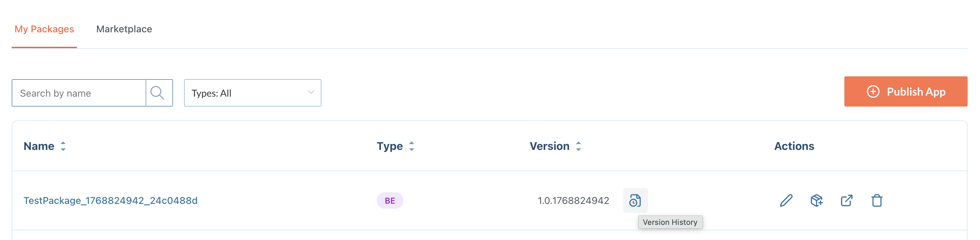The image size is (980, 240).
Task: Click the purple BE type badge
Action: (390, 200)
